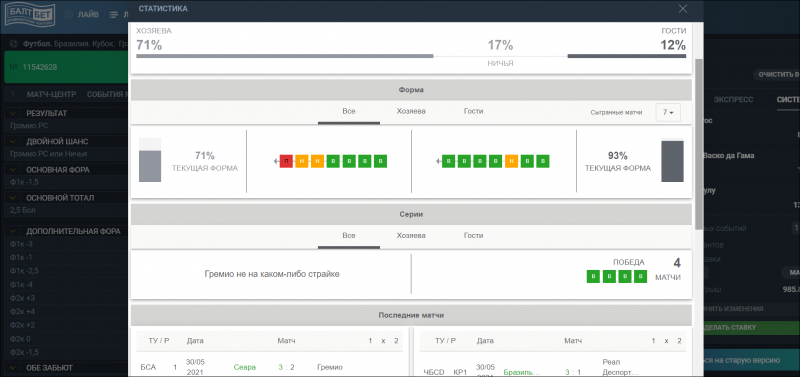Switch to the СИСТЕ… bet slip tab
Image resolution: width=800 pixels, height=377 pixels.
point(788,99)
